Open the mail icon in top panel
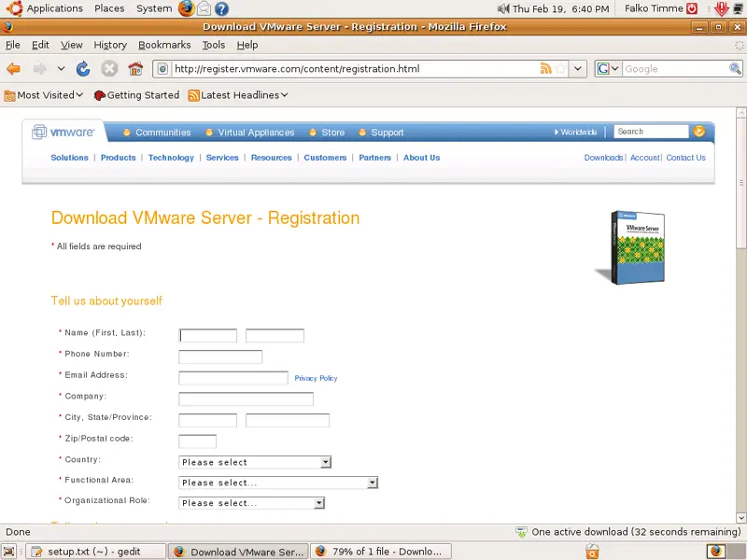This screenshot has width=747, height=560. coord(204,8)
